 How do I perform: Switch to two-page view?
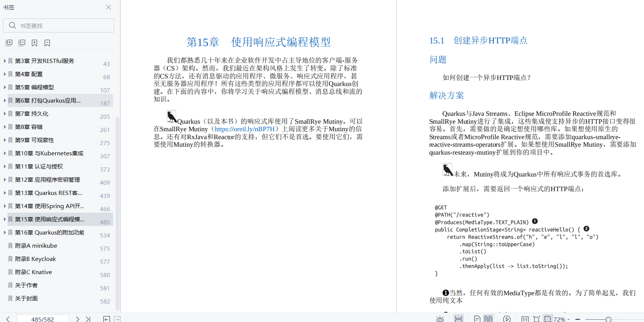[x=488, y=319]
